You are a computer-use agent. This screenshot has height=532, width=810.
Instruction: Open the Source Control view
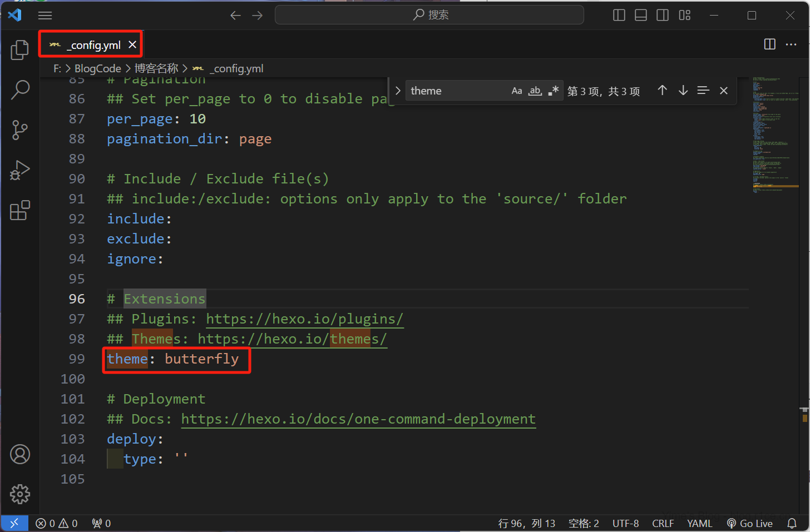(x=20, y=130)
